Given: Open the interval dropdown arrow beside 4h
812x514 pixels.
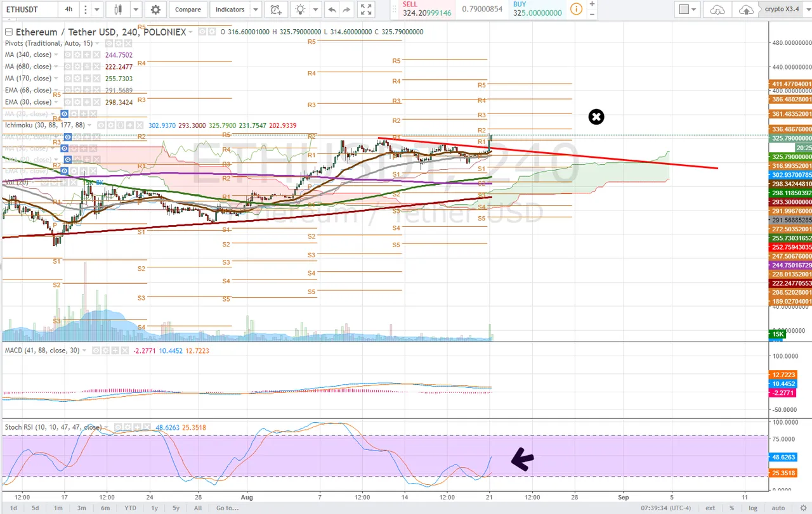Looking at the screenshot, I should (97, 10).
